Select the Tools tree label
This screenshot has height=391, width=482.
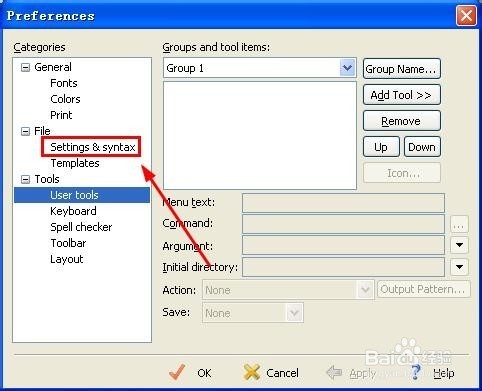(x=47, y=179)
